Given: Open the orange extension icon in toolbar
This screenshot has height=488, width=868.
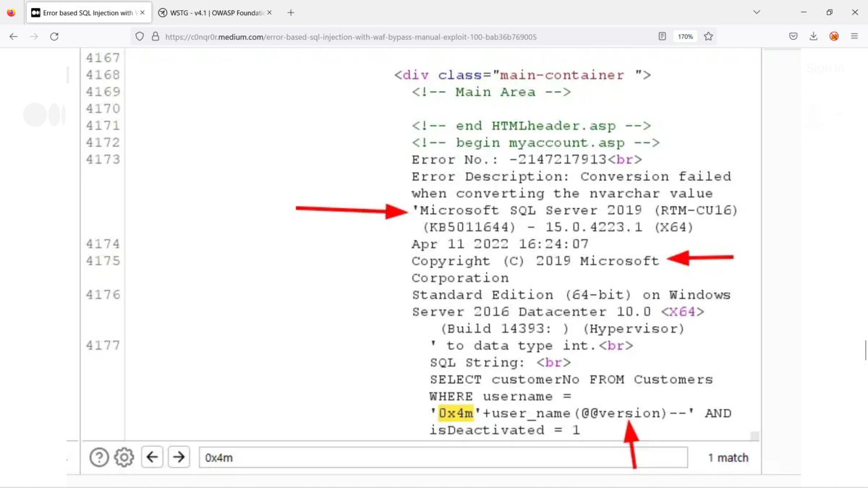Looking at the screenshot, I should [x=834, y=36].
